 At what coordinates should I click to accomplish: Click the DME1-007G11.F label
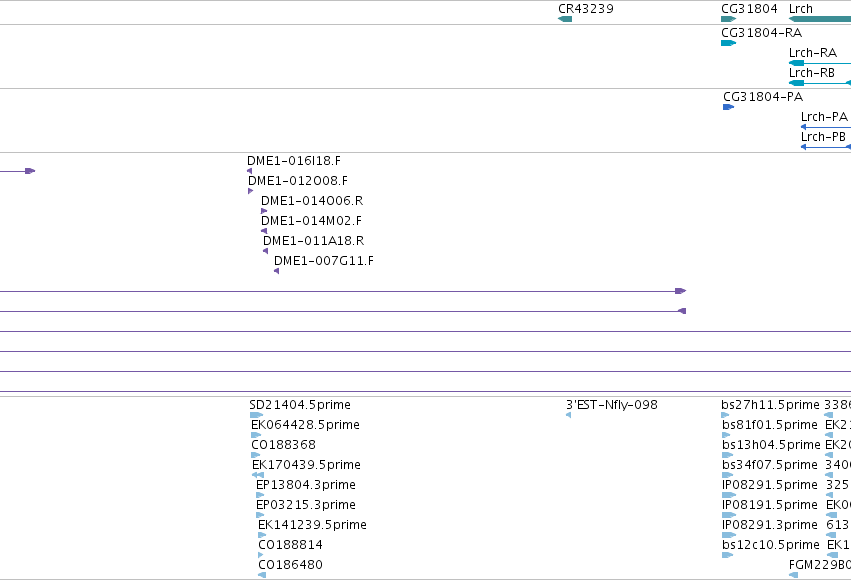click(x=323, y=261)
